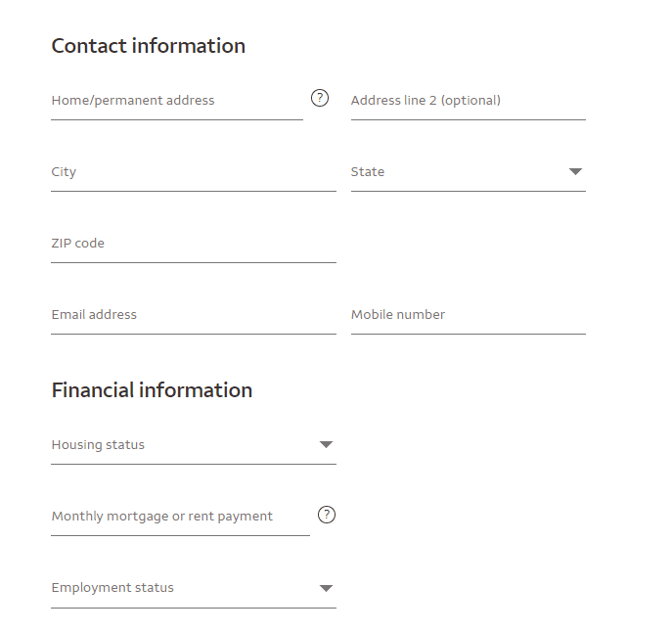The width and height of the screenshot is (672, 632).
Task: Click the underline beneath Email address
Action: (x=193, y=334)
